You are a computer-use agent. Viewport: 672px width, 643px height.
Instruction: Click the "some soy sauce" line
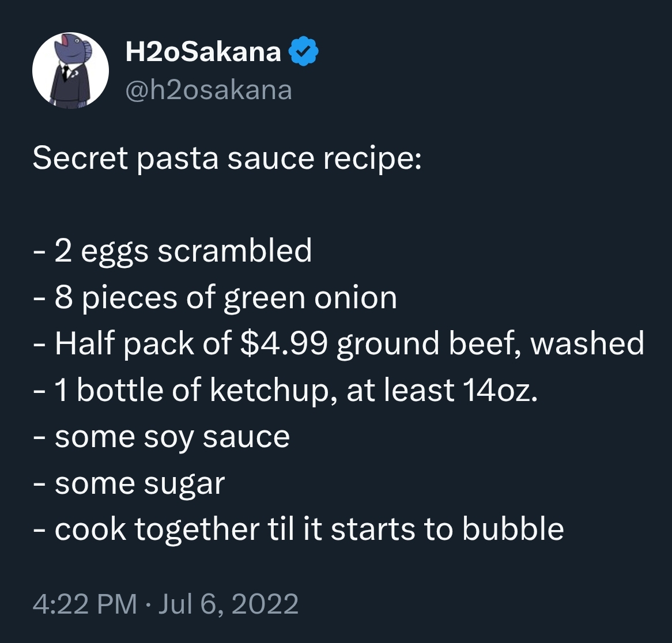pyautogui.click(x=172, y=437)
